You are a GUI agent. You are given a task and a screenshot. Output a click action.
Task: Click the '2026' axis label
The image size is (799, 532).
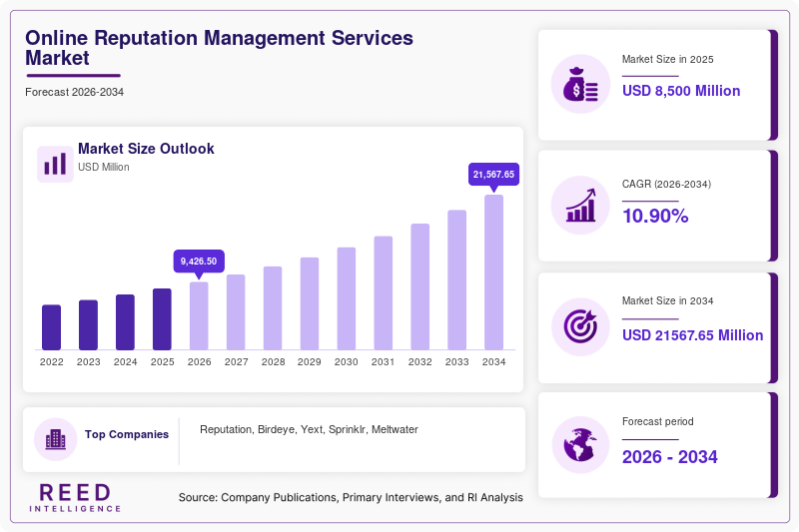point(199,362)
